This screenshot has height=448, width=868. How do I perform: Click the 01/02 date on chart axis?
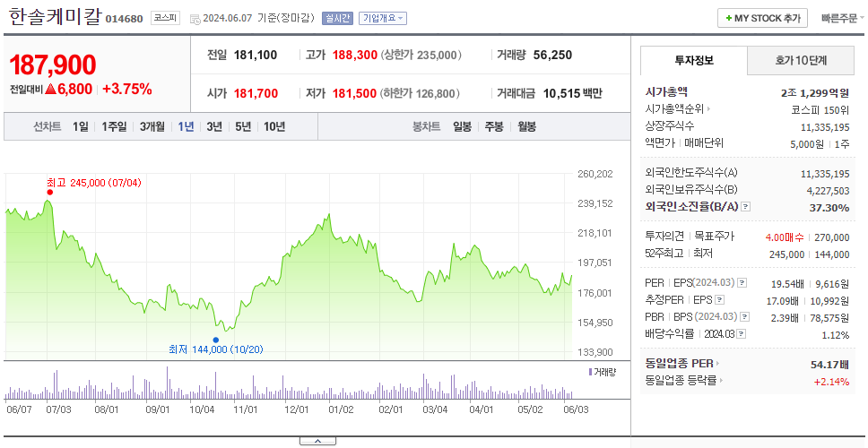click(x=342, y=409)
